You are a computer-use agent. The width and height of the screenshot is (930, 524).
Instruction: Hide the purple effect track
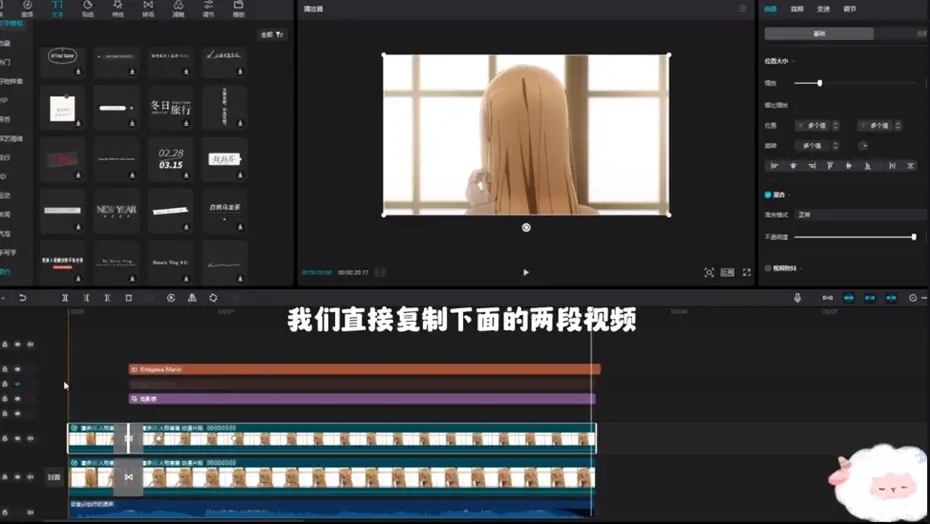[18, 399]
